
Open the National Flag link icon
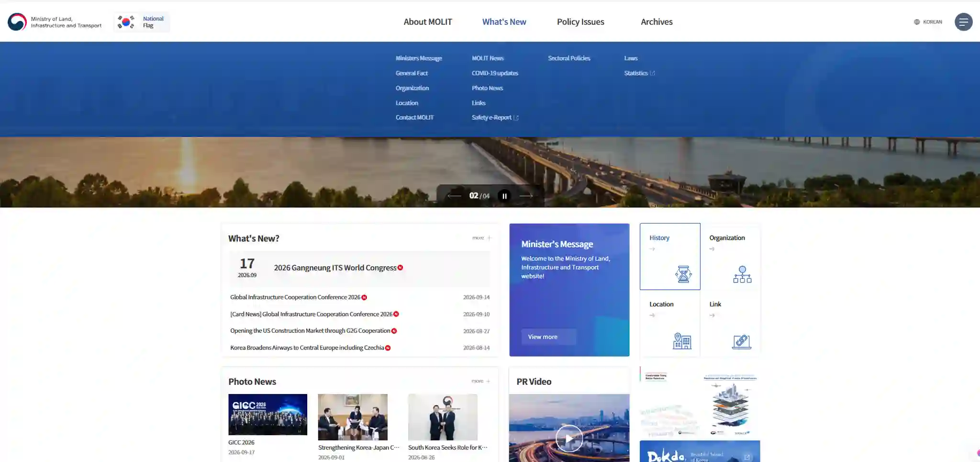(x=126, y=22)
